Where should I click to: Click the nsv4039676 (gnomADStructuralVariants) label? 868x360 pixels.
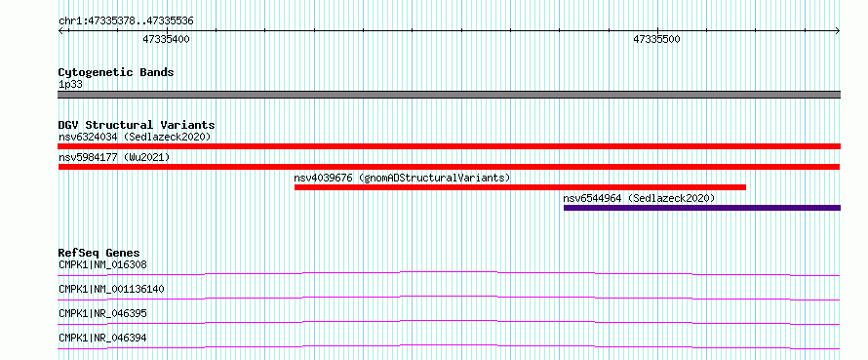[x=402, y=178]
